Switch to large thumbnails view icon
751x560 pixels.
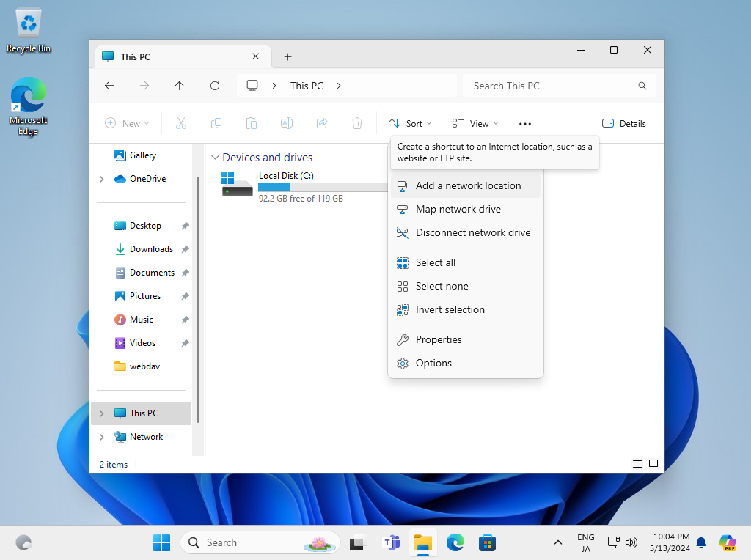point(653,464)
